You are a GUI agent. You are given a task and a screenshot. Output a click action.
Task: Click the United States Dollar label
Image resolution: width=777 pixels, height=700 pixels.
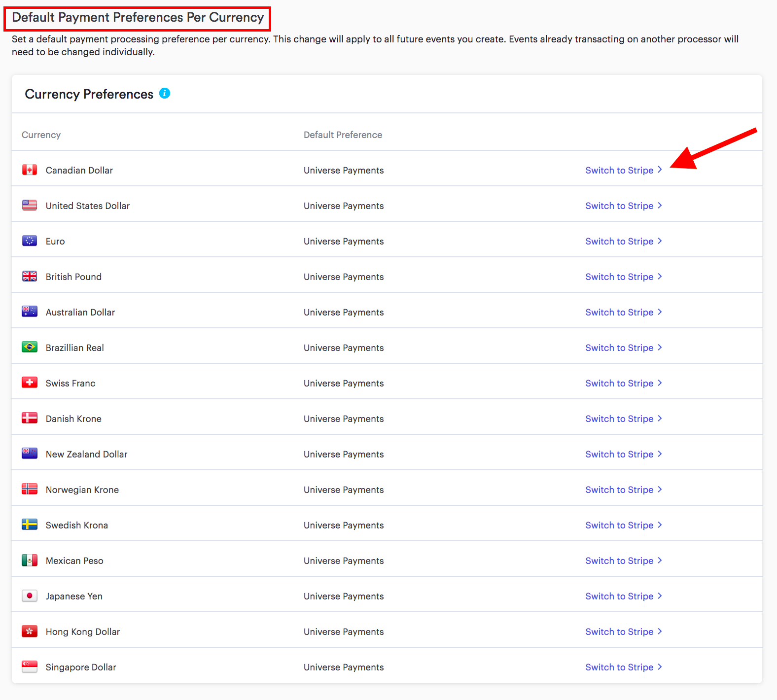click(88, 206)
